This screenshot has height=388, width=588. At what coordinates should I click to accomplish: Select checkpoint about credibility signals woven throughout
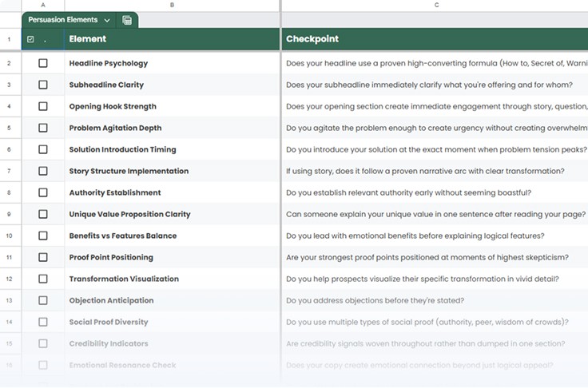tap(435, 343)
